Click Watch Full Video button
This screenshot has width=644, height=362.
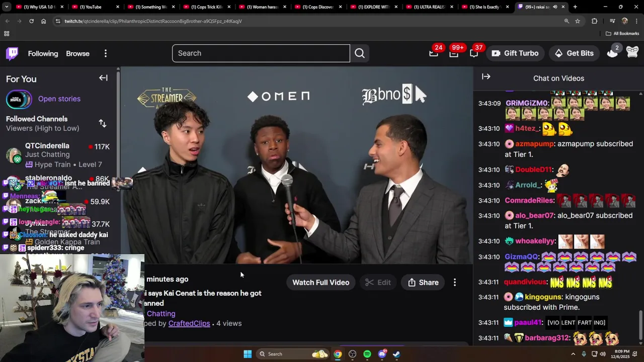[x=320, y=283]
